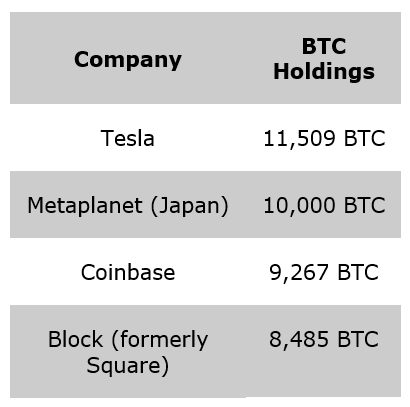
Task: Click the Company column header
Action: pyautogui.click(x=128, y=58)
